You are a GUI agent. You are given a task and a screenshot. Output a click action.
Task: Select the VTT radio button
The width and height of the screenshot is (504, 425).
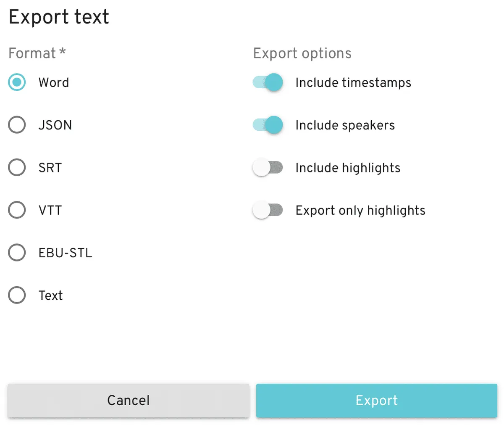pyautogui.click(x=17, y=210)
